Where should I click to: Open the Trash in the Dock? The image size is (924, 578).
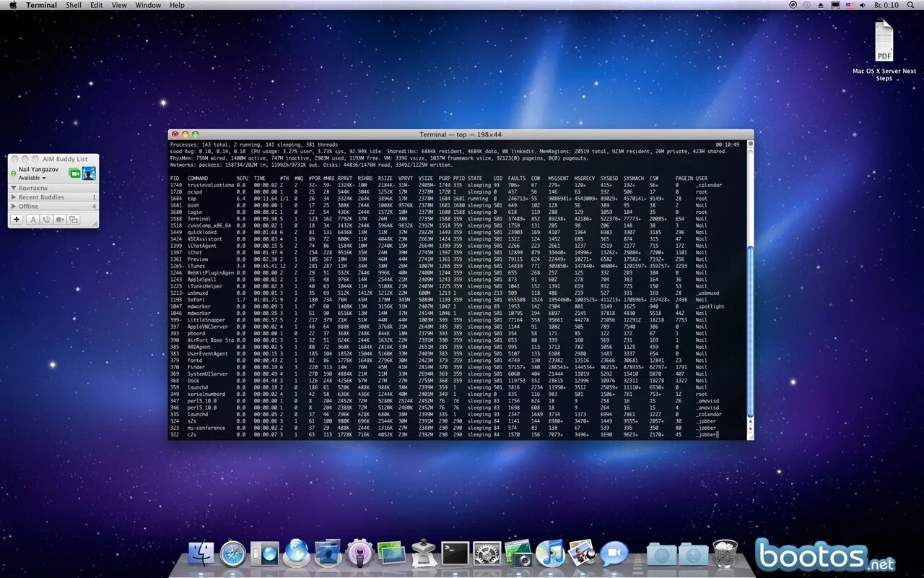point(725,554)
